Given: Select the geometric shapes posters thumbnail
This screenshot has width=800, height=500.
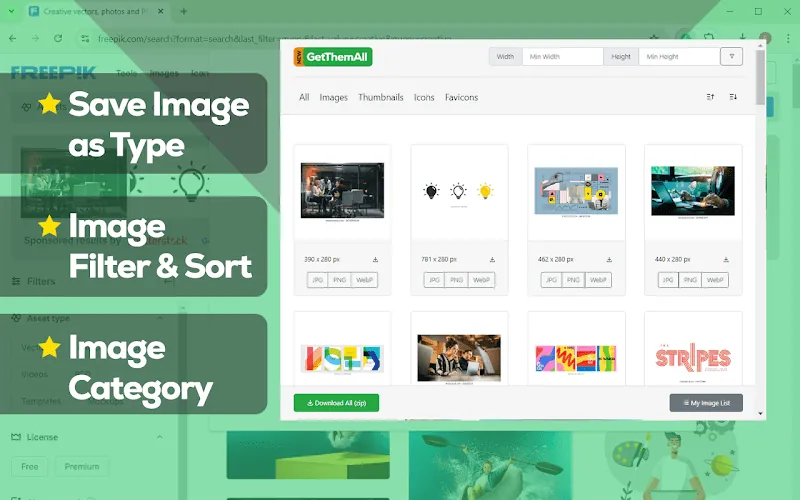Looking at the screenshot, I should point(342,358).
